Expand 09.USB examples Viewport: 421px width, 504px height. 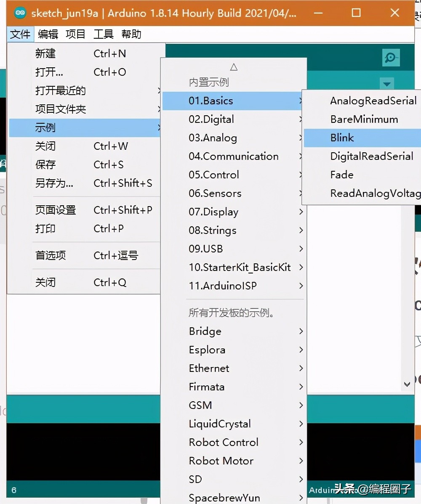point(234,249)
